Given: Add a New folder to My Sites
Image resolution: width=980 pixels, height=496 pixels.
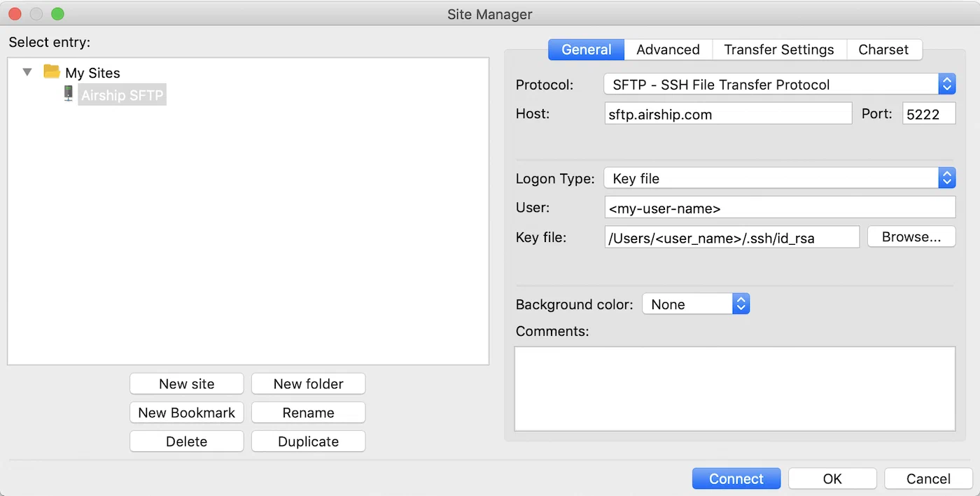Looking at the screenshot, I should tap(308, 383).
